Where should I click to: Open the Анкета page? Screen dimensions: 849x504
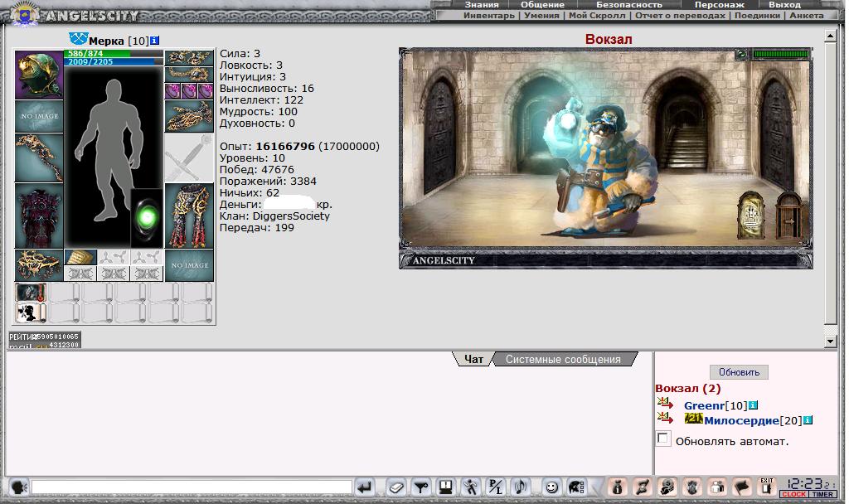coord(806,16)
